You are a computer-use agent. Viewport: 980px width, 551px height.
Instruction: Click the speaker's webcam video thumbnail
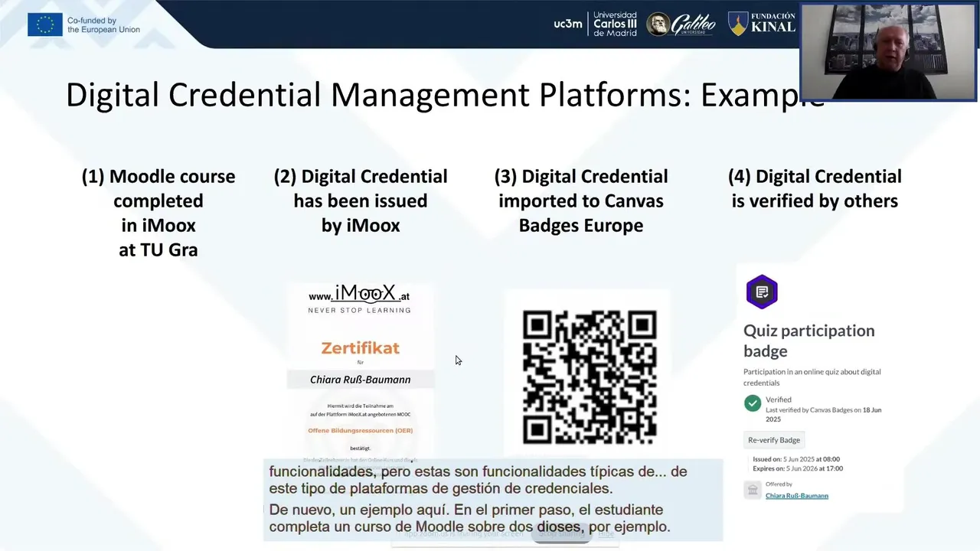click(889, 51)
